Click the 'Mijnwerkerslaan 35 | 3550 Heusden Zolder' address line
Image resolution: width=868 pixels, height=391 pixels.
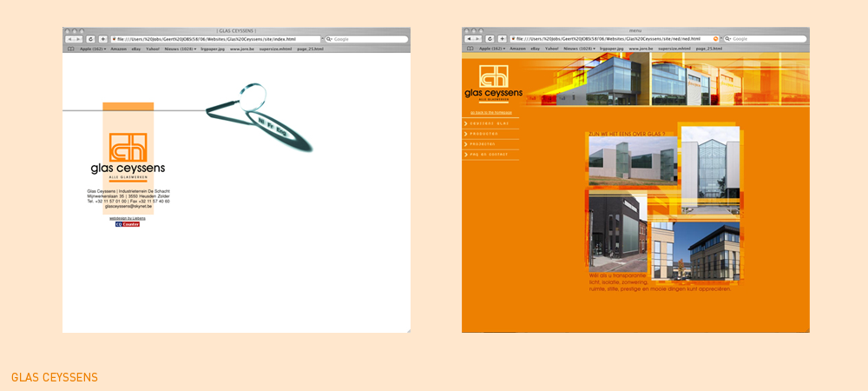(x=128, y=196)
